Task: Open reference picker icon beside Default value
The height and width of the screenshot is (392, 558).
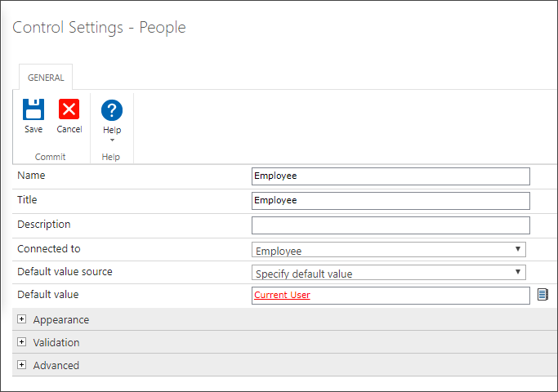Action: click(543, 295)
